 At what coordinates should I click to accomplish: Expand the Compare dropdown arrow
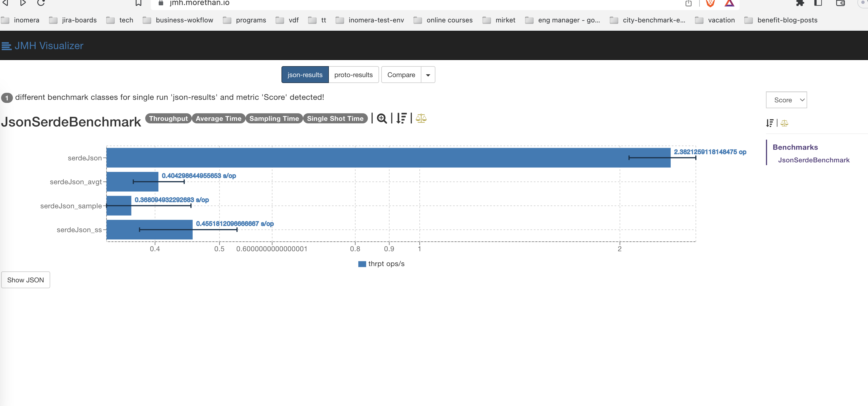(x=428, y=75)
